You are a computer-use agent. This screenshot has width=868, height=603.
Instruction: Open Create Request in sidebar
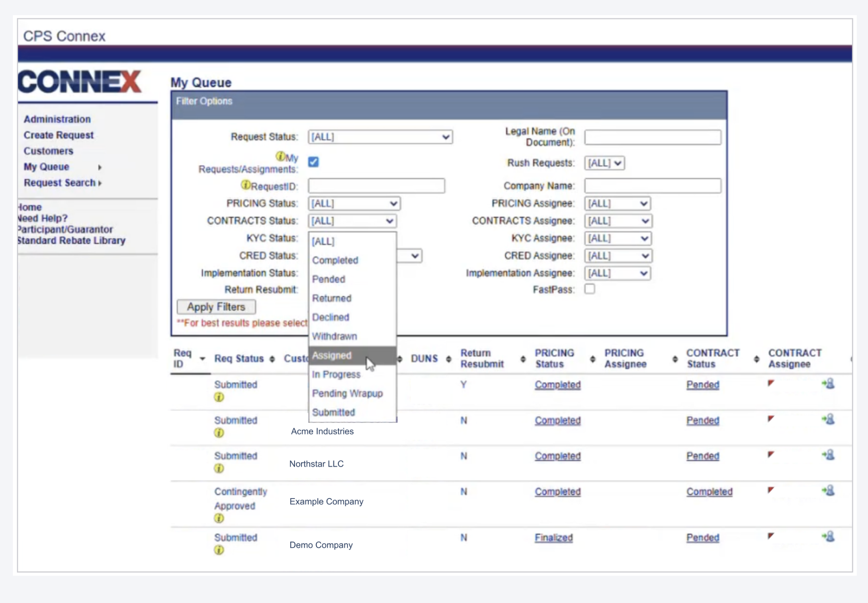point(58,135)
